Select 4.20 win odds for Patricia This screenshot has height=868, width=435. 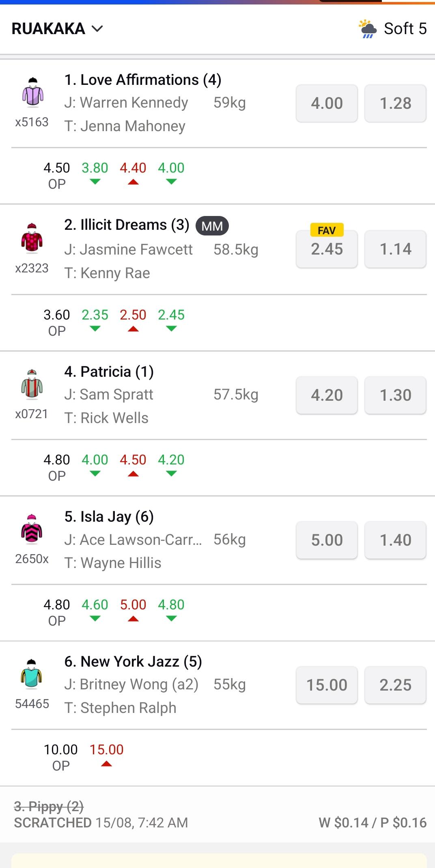point(326,395)
